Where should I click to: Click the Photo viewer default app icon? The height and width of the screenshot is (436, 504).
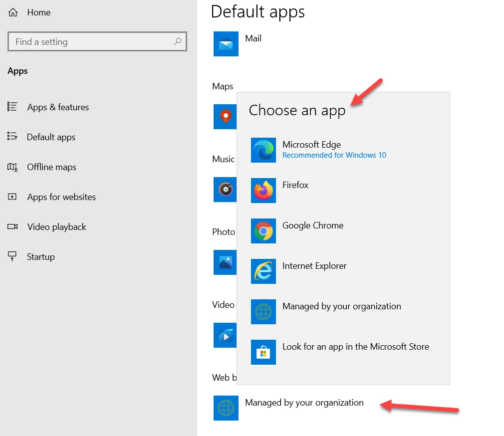click(x=225, y=262)
